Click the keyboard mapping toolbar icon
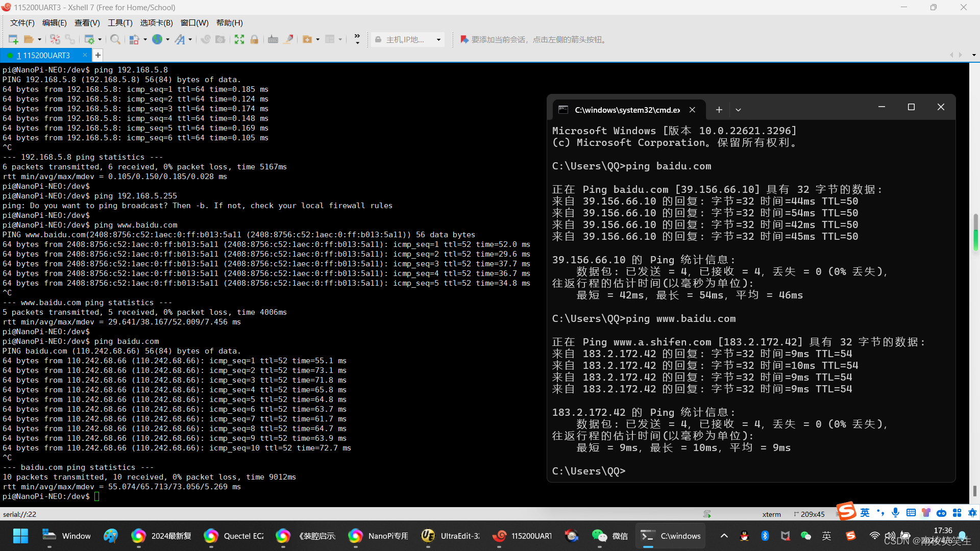Screen dimensions: 980x551 (273, 39)
